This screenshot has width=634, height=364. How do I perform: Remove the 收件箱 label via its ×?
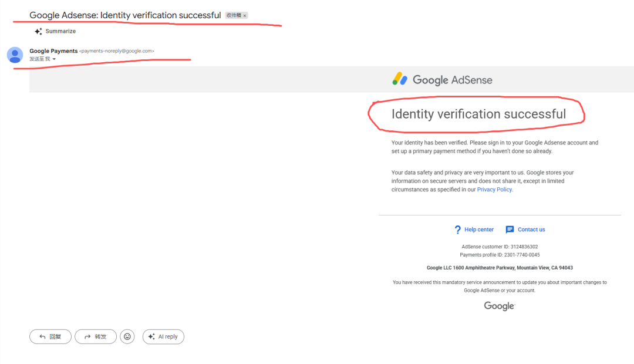245,16
